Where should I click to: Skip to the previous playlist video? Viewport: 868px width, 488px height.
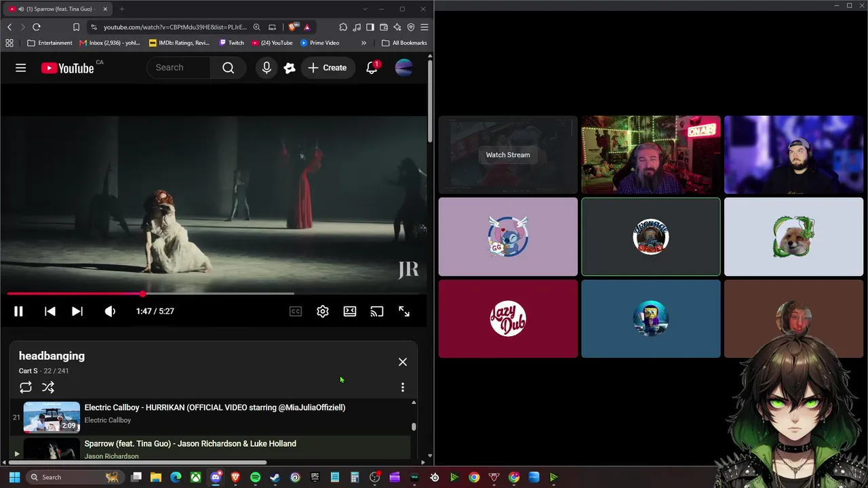click(x=50, y=311)
